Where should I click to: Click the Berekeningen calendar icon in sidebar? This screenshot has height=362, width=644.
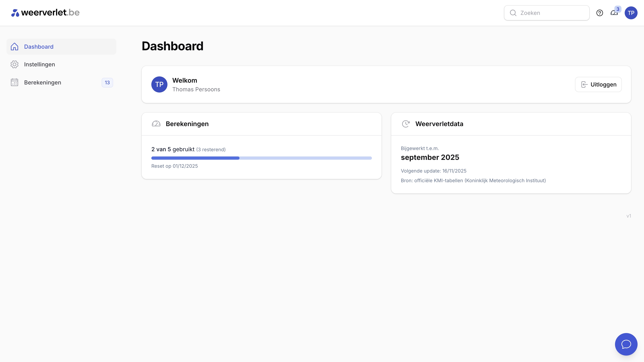[x=14, y=82]
